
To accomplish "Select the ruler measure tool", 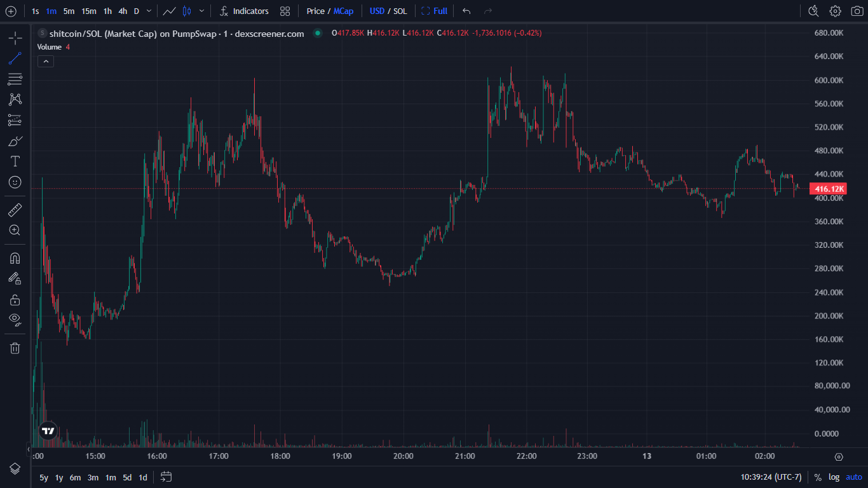I will coord(15,210).
